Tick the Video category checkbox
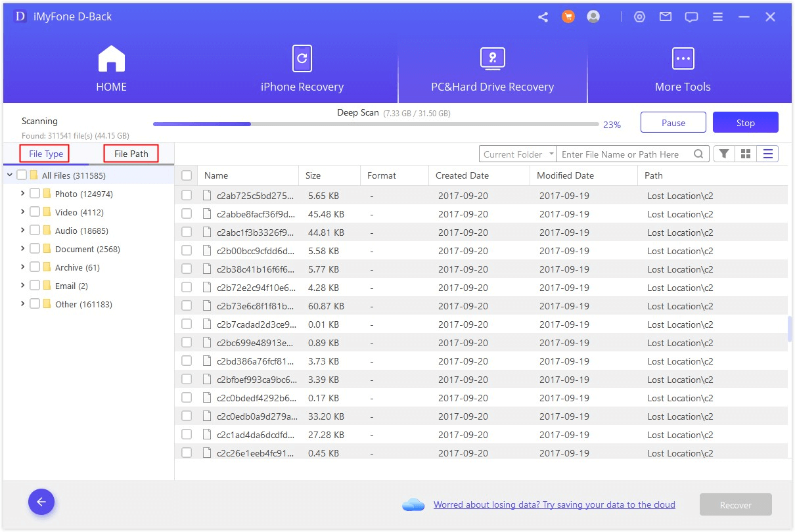The height and width of the screenshot is (532, 795). point(35,212)
